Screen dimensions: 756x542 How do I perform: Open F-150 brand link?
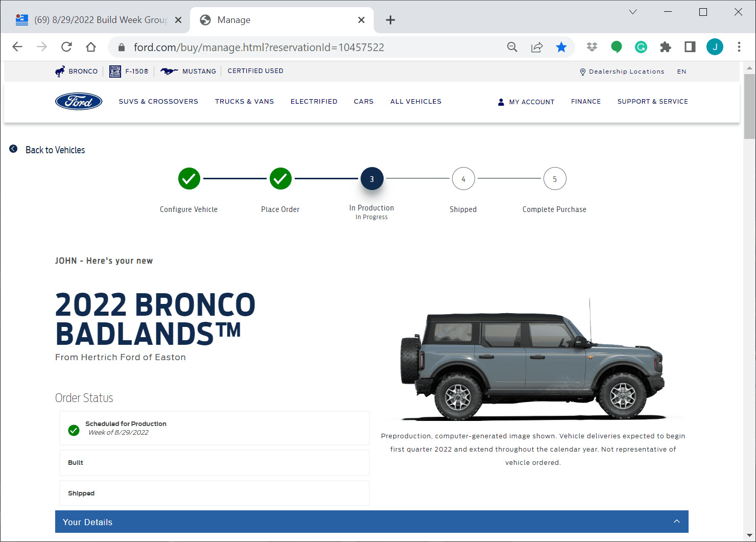point(129,72)
